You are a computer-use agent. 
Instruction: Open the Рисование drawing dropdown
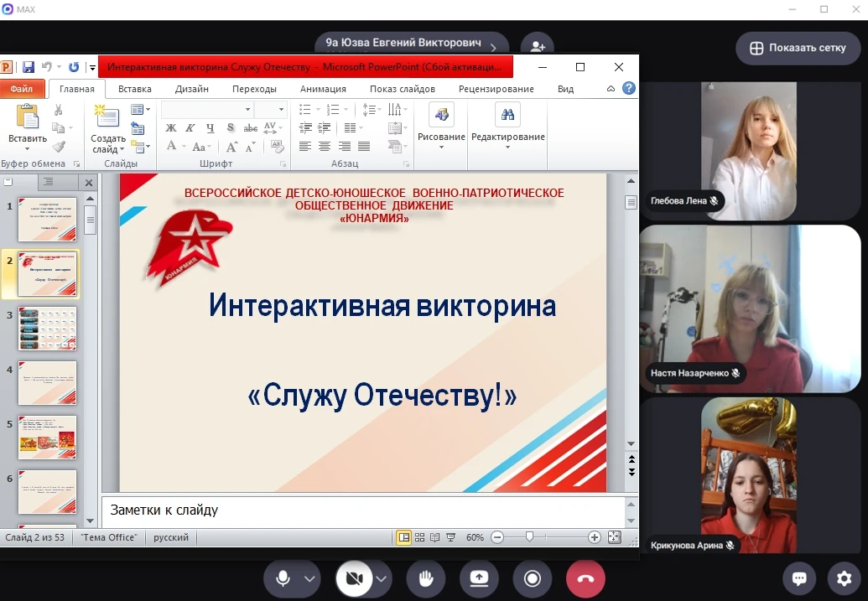[x=441, y=127]
